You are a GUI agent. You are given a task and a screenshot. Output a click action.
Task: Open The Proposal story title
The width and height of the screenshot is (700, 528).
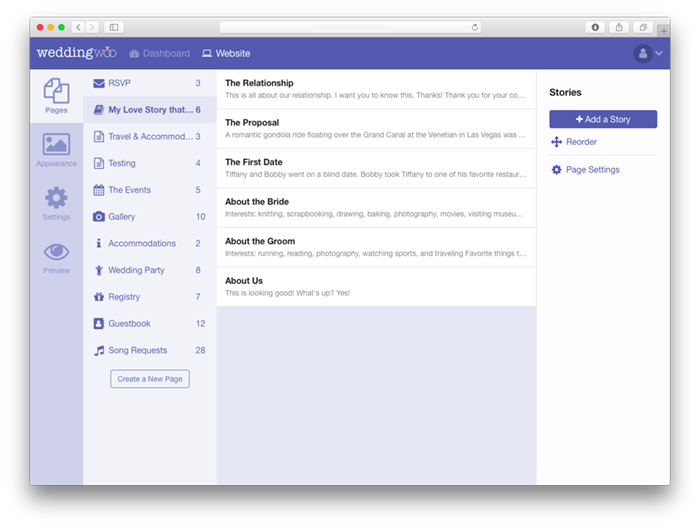coord(252,123)
